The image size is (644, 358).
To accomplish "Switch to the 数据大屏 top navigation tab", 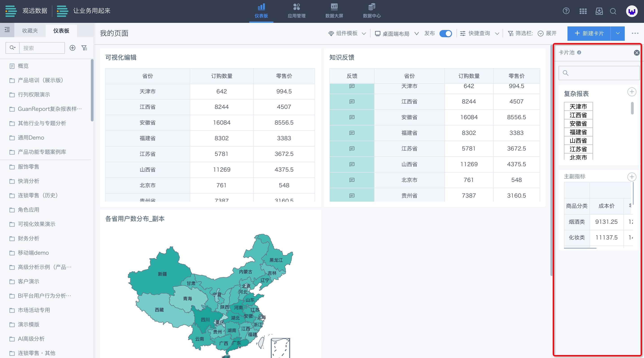I will [334, 11].
